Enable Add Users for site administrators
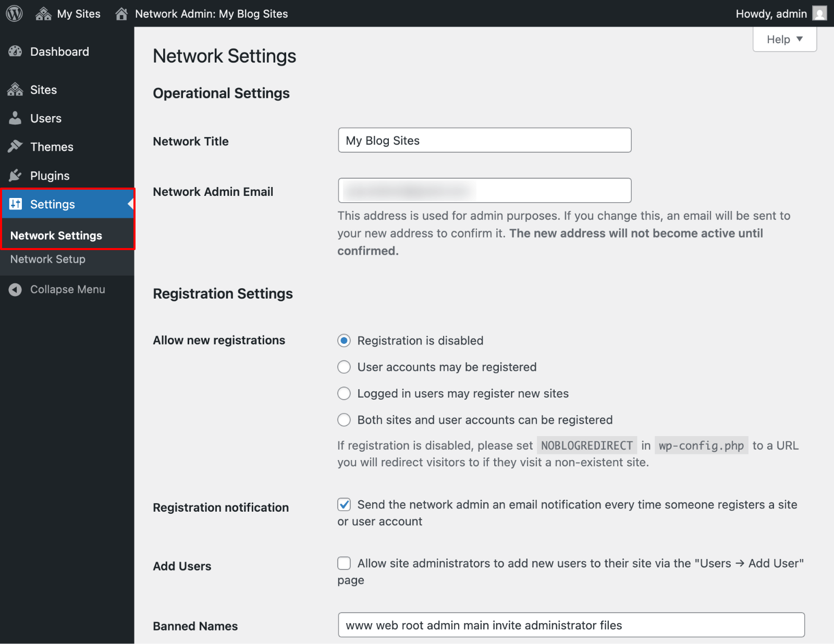The width and height of the screenshot is (834, 644). pyautogui.click(x=344, y=563)
